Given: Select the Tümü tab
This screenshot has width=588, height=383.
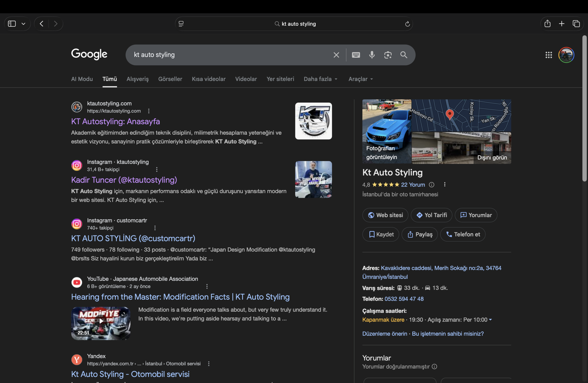Looking at the screenshot, I should point(110,79).
